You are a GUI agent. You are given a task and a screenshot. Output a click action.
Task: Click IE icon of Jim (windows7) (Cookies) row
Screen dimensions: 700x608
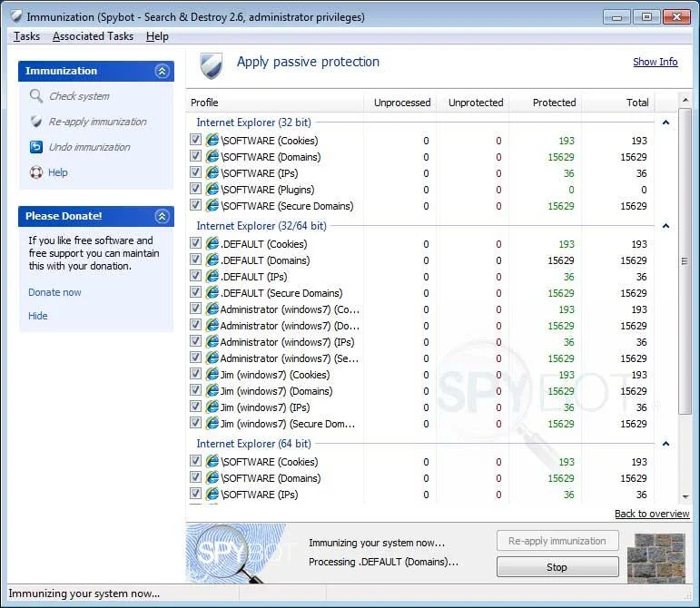[212, 374]
